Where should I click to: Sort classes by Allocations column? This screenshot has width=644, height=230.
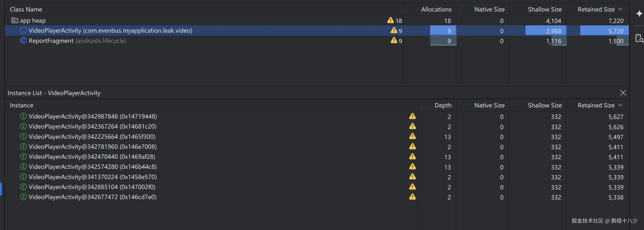(x=436, y=10)
